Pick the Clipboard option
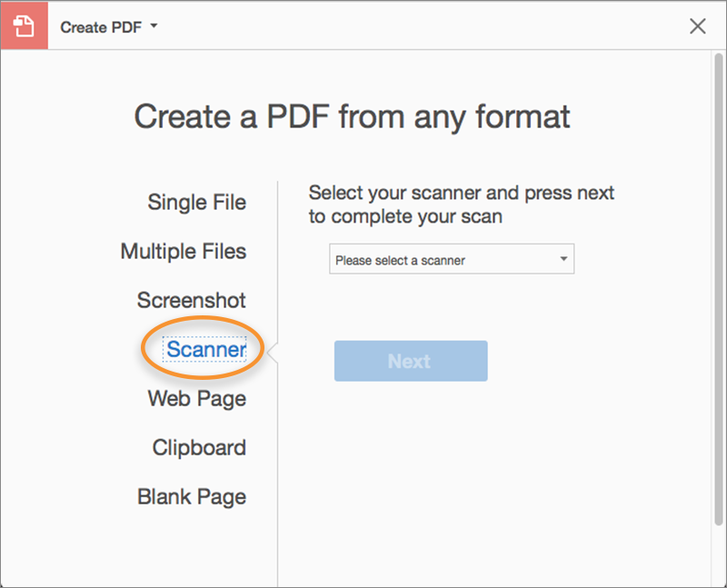727x588 pixels. (x=199, y=447)
